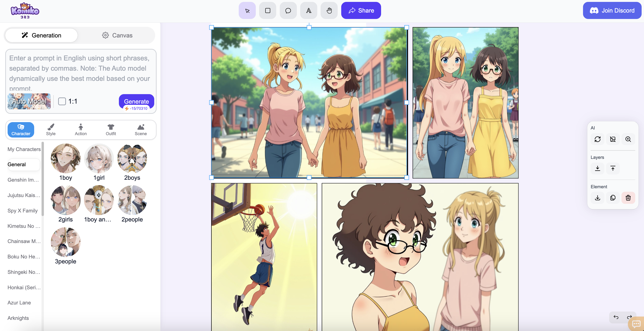Viewport: 644px width, 331px height.
Task: Select the curly-haired glasses girl image
Action: pyautogui.click(x=420, y=257)
